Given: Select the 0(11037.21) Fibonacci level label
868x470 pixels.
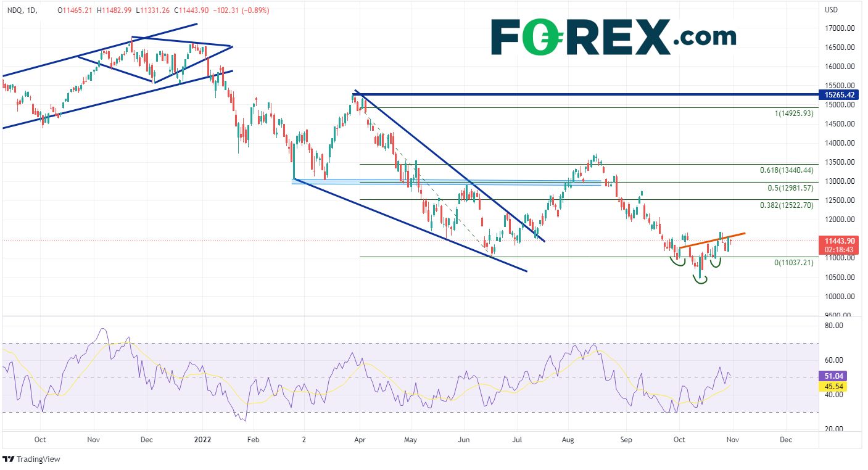Looking at the screenshot, I should (793, 263).
